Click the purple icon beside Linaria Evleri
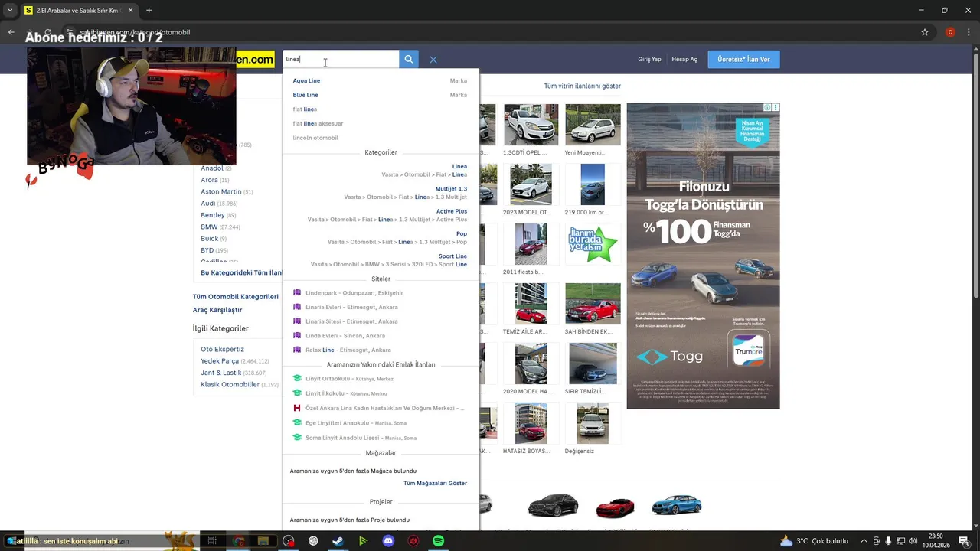Image resolution: width=980 pixels, height=551 pixels. click(x=297, y=307)
